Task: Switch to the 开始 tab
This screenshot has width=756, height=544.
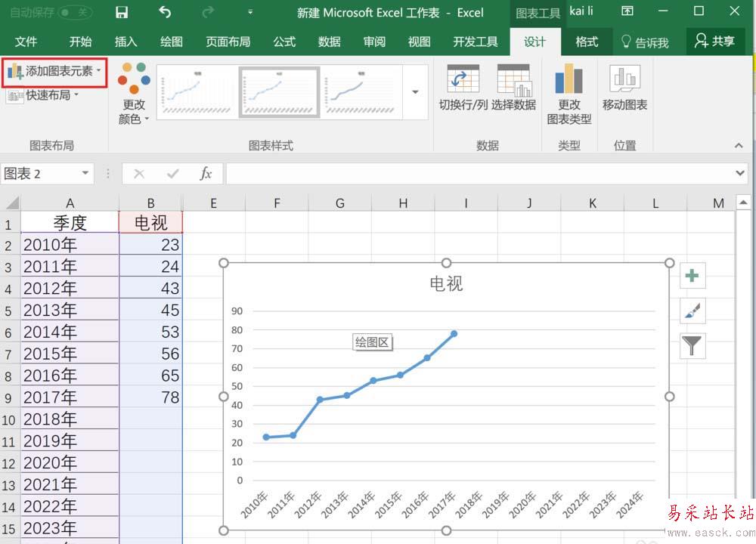Action: (x=80, y=42)
